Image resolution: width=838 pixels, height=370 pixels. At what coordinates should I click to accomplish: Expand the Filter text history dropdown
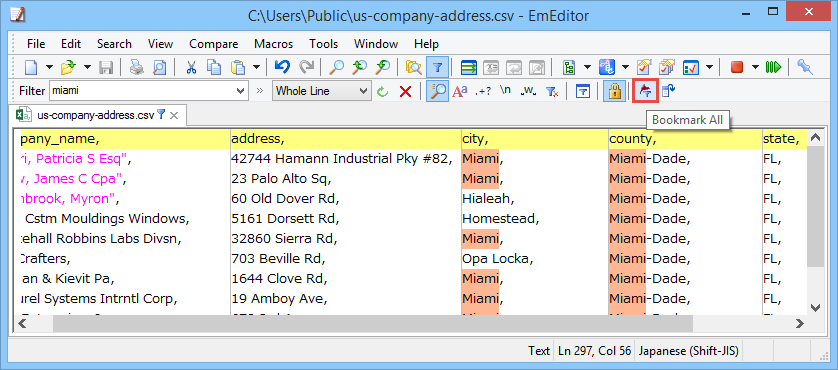(240, 91)
